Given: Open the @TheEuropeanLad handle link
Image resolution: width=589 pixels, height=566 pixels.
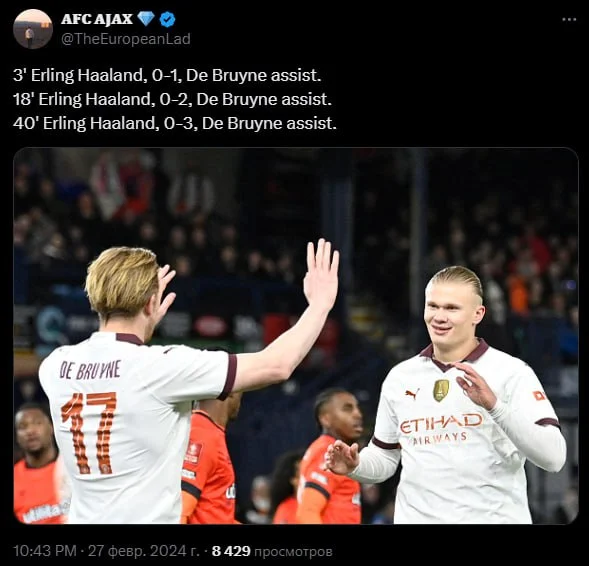Looking at the screenshot, I should 126,39.
